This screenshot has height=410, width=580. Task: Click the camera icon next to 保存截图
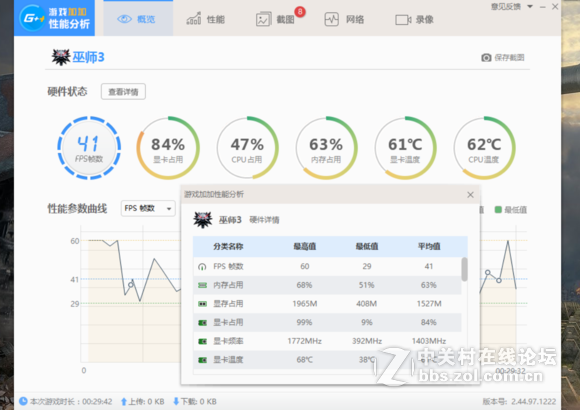(486, 58)
